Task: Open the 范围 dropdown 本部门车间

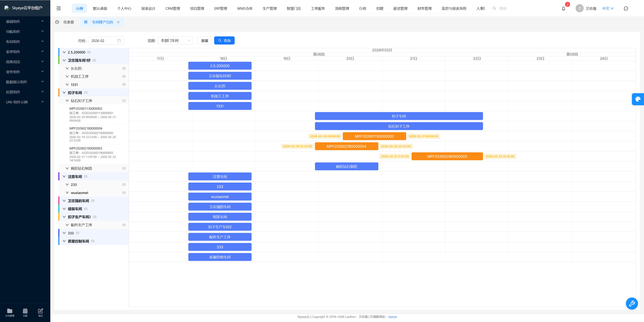Action: pyautogui.click(x=175, y=41)
